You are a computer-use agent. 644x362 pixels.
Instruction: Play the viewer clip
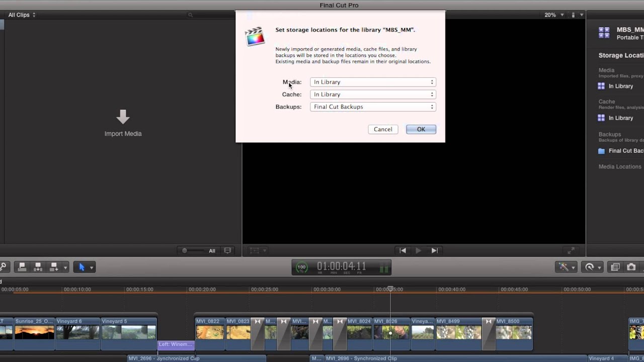tap(418, 250)
